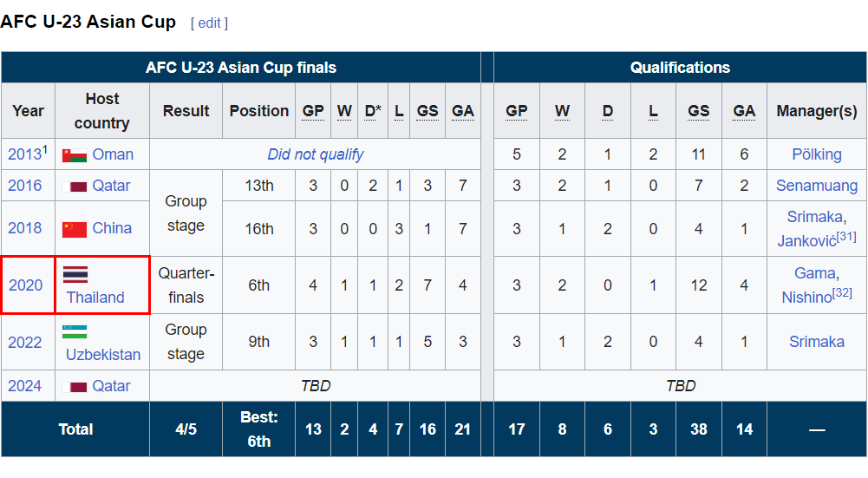Screen dimensions: 868x478
Task: Open footnote reference 31 after Janković
Action: coord(846,237)
